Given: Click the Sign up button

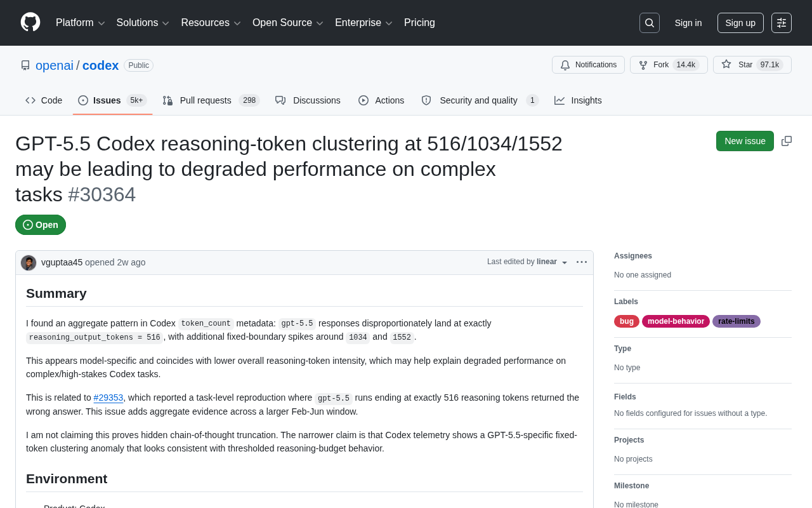Looking at the screenshot, I should tap(740, 23).
